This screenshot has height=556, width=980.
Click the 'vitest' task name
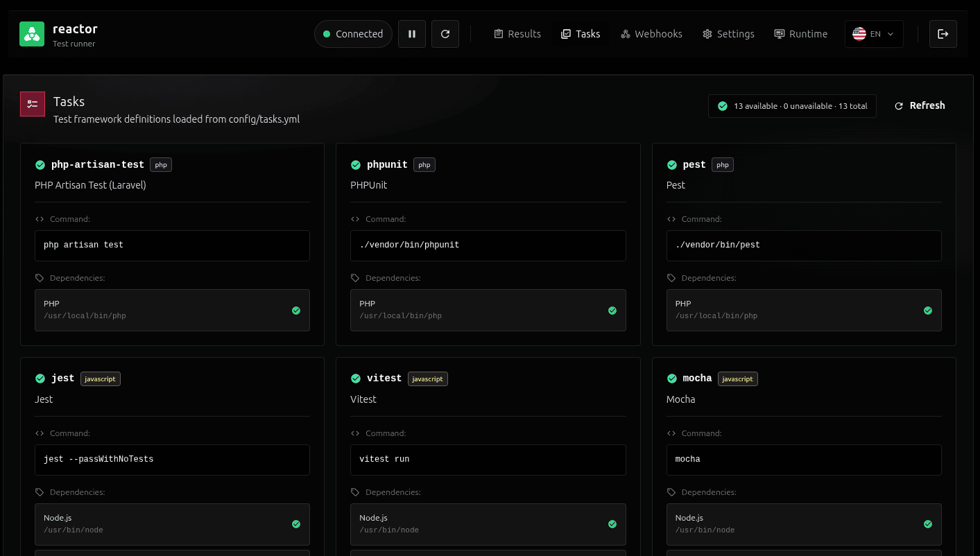384,379
